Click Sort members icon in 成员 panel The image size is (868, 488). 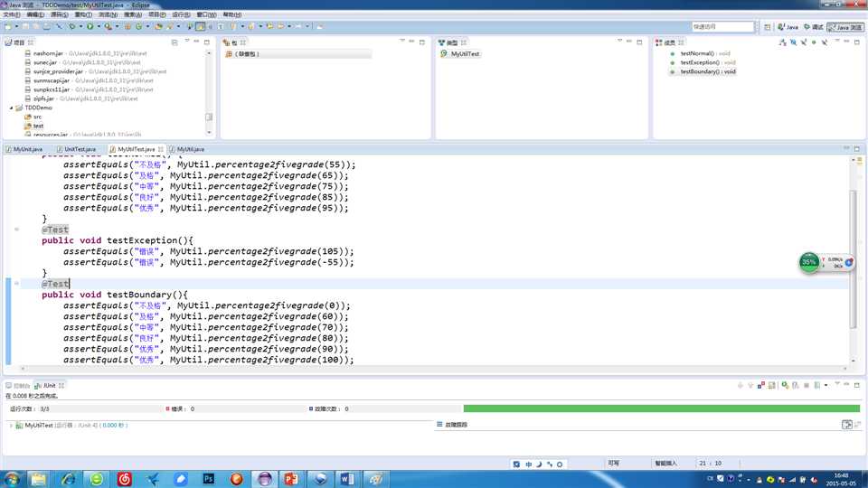(x=781, y=42)
